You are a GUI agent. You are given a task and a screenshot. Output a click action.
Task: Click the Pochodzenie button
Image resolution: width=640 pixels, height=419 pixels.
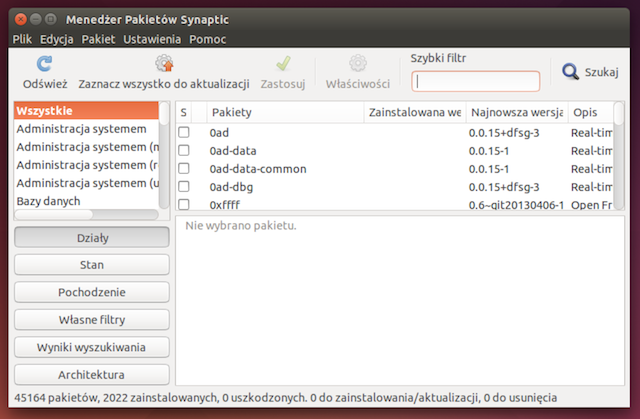(x=92, y=292)
